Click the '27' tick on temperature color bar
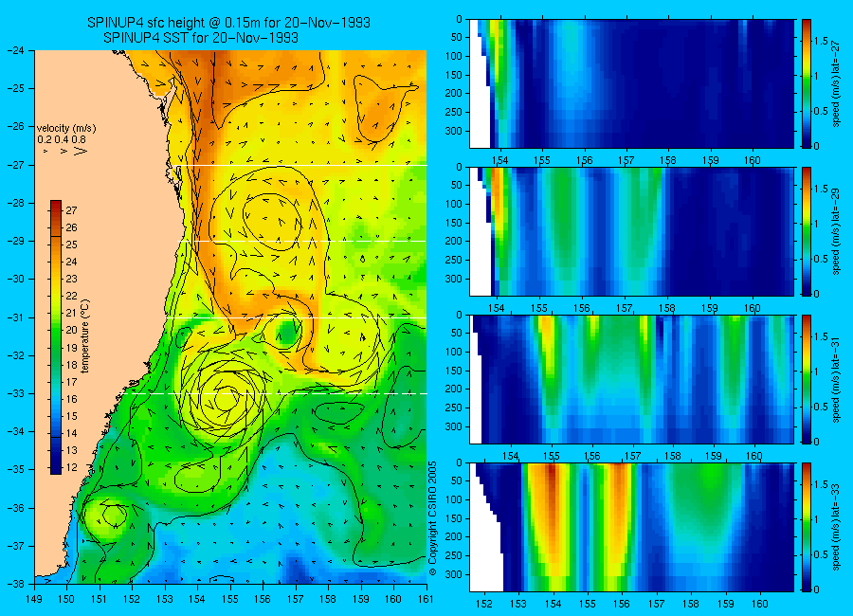This screenshot has height=616, width=853. (71, 210)
